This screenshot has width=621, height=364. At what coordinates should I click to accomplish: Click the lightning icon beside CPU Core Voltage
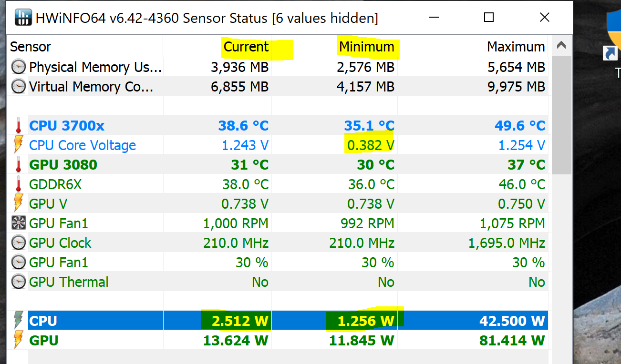(x=18, y=145)
